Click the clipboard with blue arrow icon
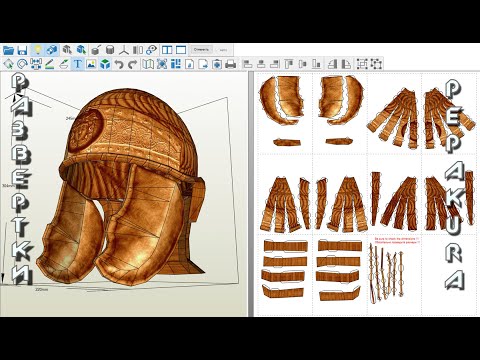The width and height of the screenshot is (480, 360). [x=217, y=64]
